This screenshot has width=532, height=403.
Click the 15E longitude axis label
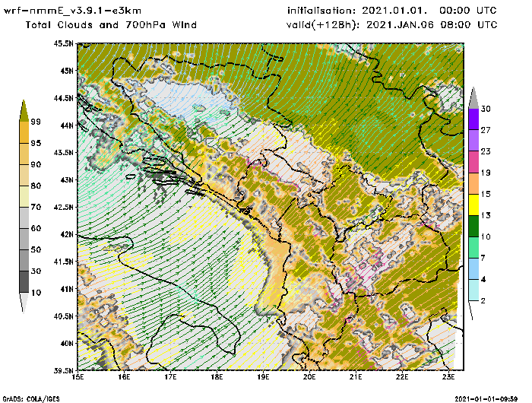point(78,377)
